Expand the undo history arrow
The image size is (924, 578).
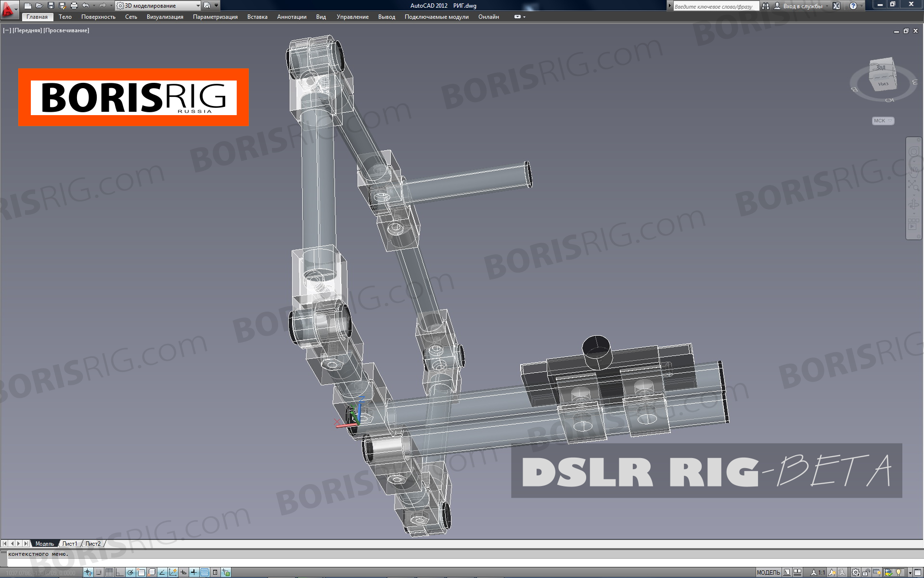(93, 6)
